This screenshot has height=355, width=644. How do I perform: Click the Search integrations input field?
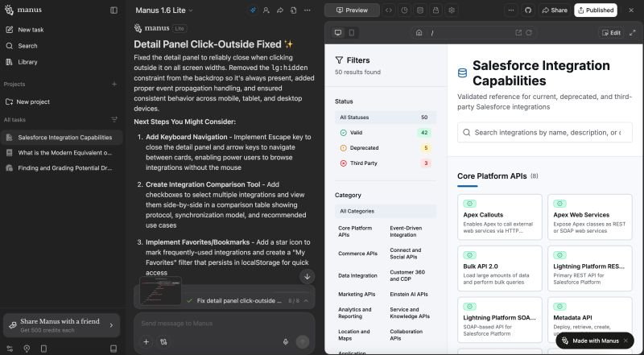pos(545,132)
